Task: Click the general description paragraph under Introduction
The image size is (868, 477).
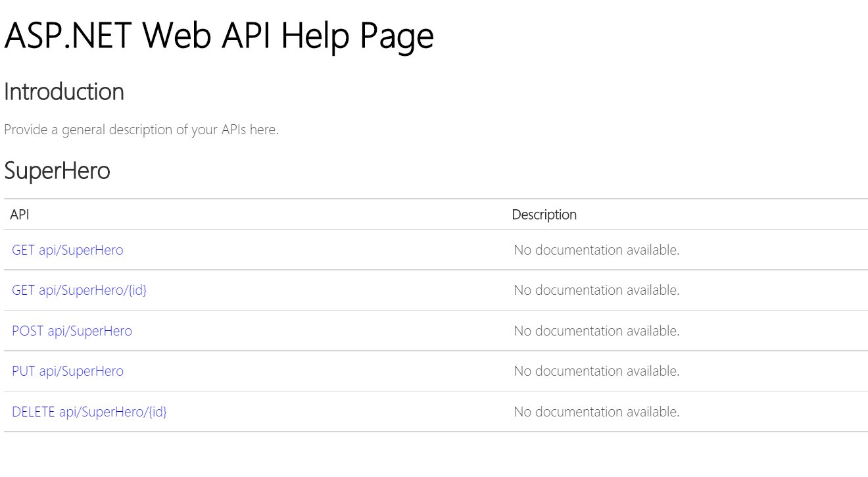Action: pyautogui.click(x=141, y=130)
